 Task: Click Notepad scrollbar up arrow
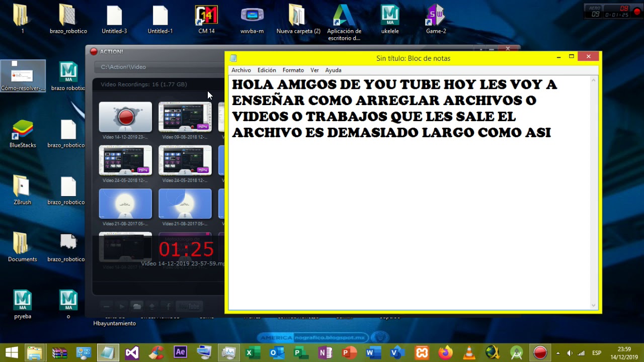tap(594, 80)
